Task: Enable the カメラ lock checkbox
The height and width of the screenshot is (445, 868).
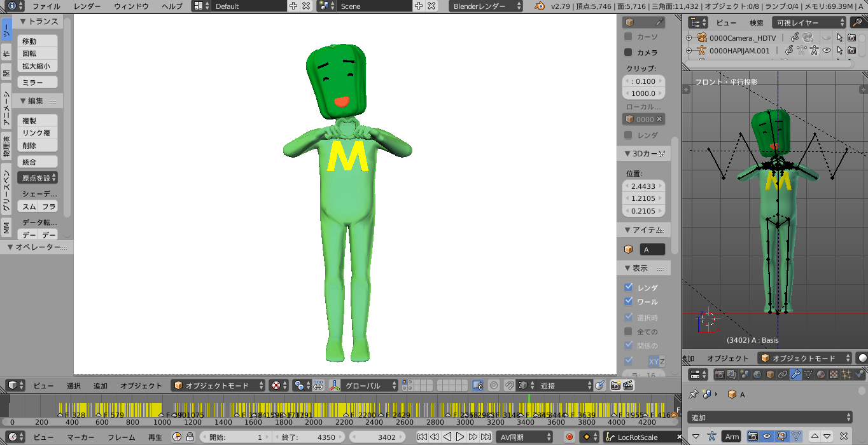Action: pos(629,52)
